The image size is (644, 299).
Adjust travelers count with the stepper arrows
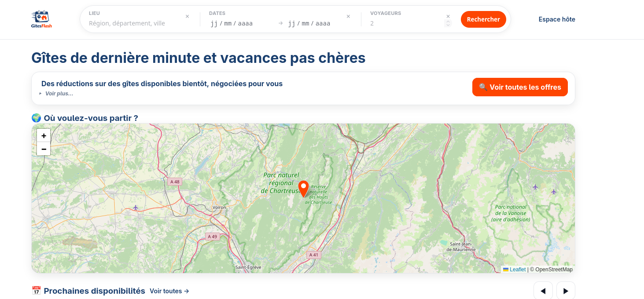[x=448, y=23]
